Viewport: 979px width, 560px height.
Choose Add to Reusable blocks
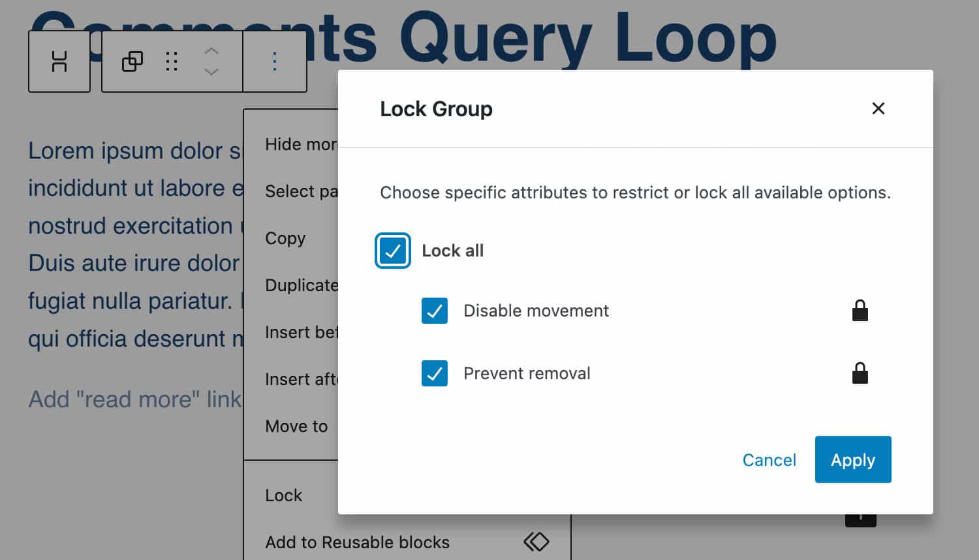click(357, 542)
